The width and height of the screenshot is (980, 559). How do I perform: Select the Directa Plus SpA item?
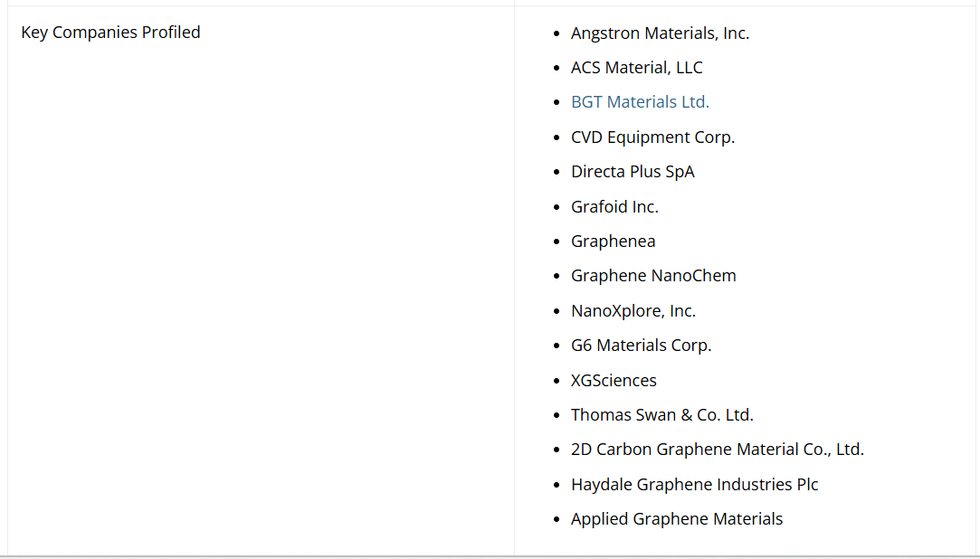tap(633, 172)
